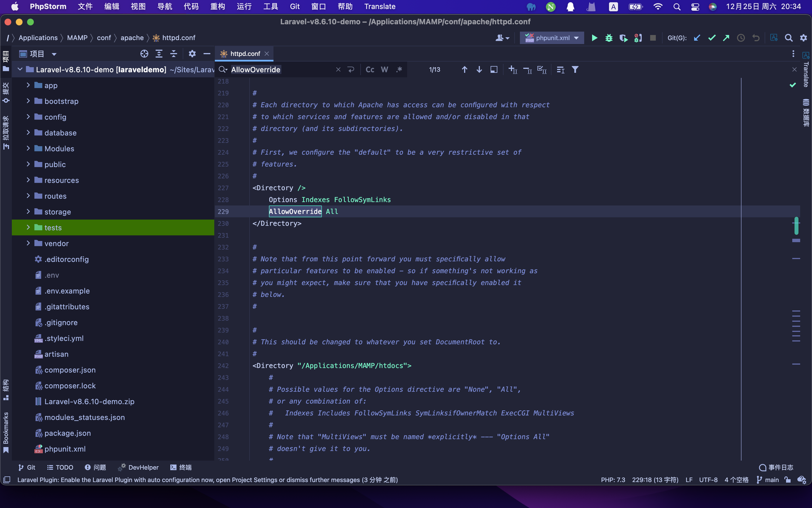Image resolution: width=812 pixels, height=508 pixels.
Task: Locate opened file in project tree
Action: (144, 54)
